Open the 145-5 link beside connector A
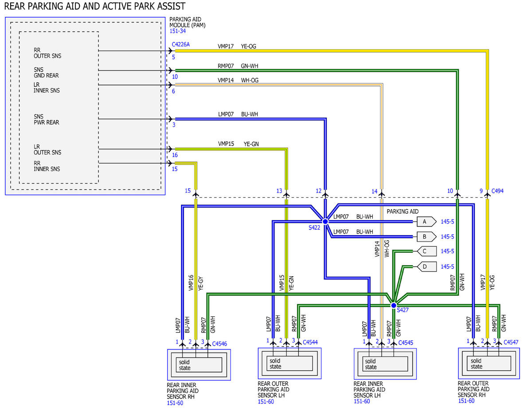532x411 pixels. 447,221
